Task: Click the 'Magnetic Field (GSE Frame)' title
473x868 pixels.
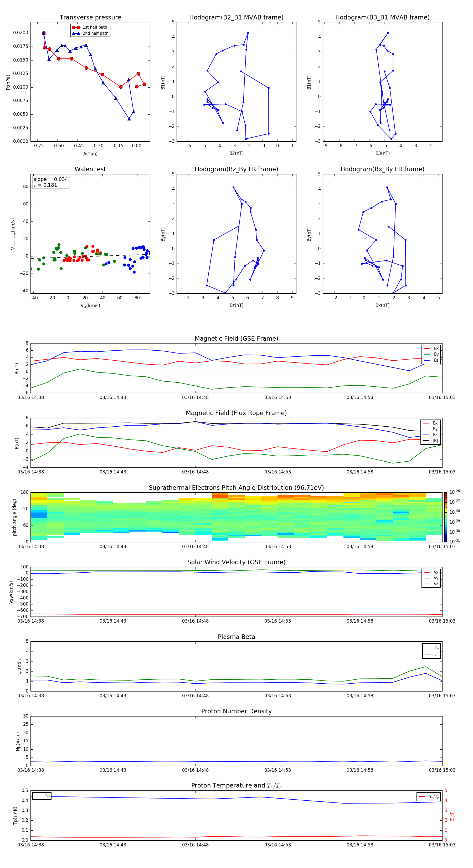Action: tap(236, 339)
